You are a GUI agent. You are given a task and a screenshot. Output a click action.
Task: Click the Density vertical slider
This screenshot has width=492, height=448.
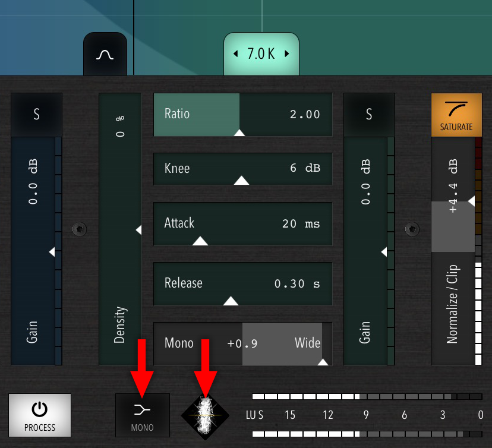(120, 229)
